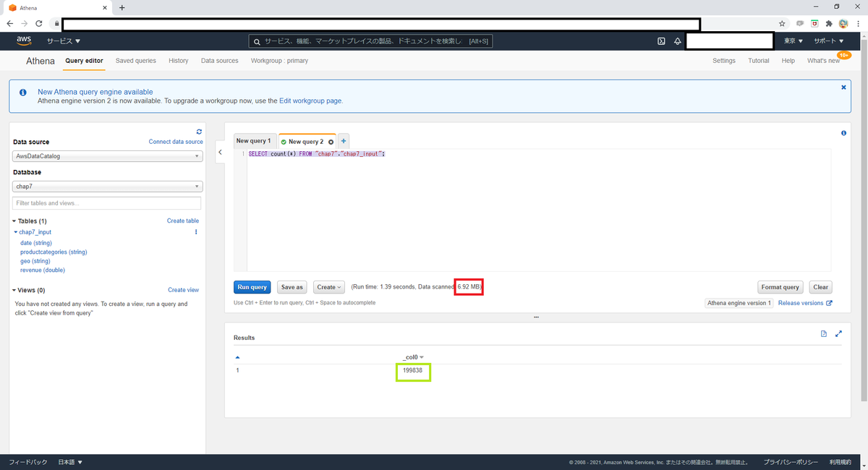Viewport: 868px width, 470px height.
Task: Click the banner information icon
Action: click(x=23, y=93)
